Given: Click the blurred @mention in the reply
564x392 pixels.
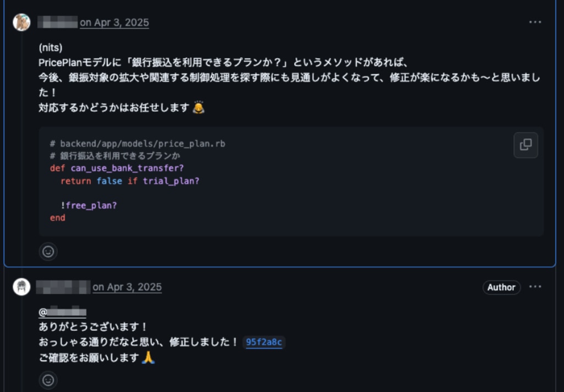Looking at the screenshot, I should 62,312.
